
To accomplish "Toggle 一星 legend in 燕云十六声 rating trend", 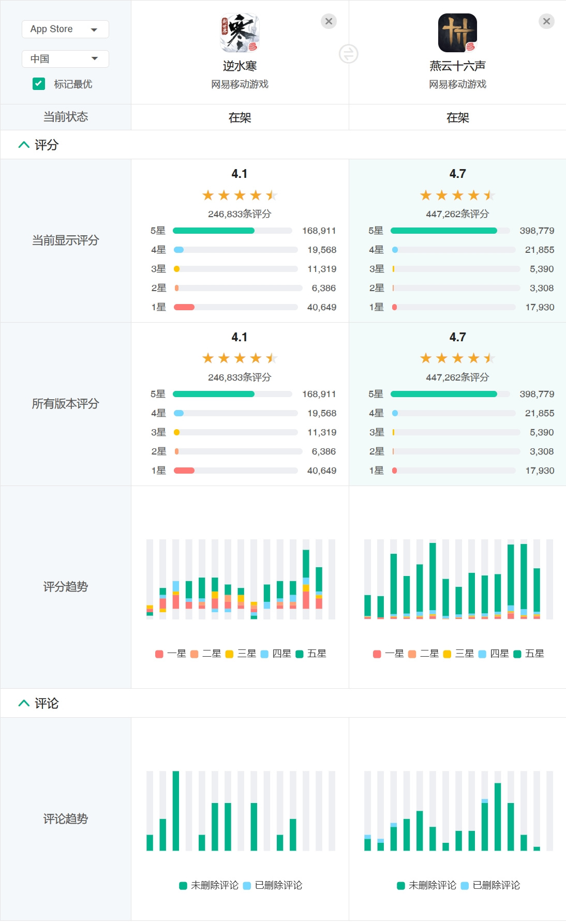I will click(389, 654).
